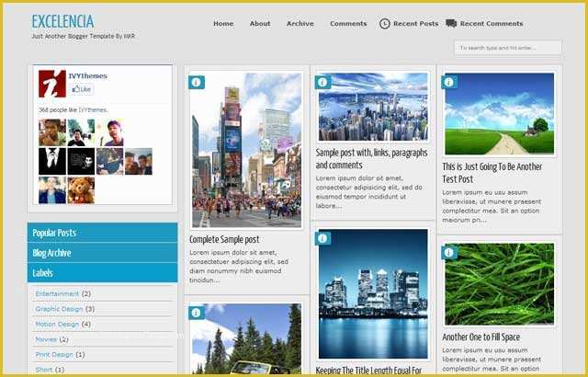
Task: Click info icon on pine trees image
Action: [x=196, y=313]
